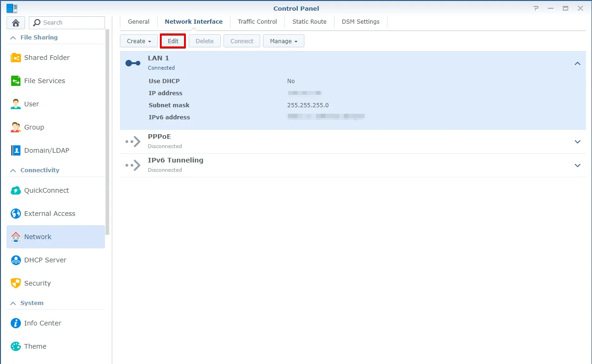
Task: Expand the IPv6 Tunneling section
Action: pos(577,165)
